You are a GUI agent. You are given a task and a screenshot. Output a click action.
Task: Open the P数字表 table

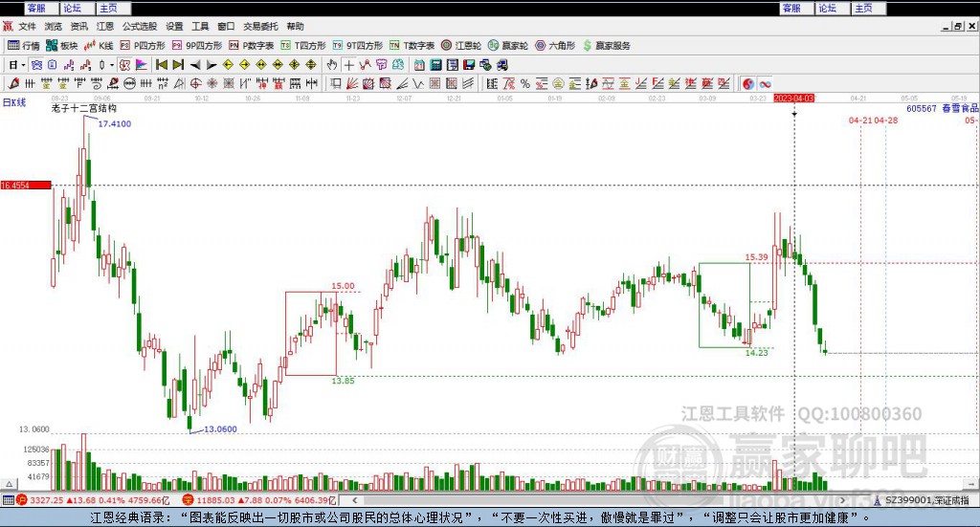(252, 46)
